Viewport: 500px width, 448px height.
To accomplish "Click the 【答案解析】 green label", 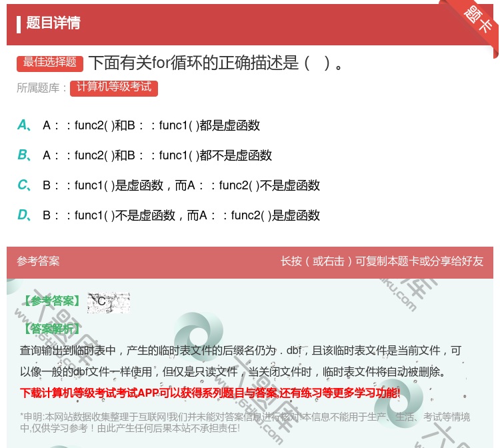I will (52, 329).
